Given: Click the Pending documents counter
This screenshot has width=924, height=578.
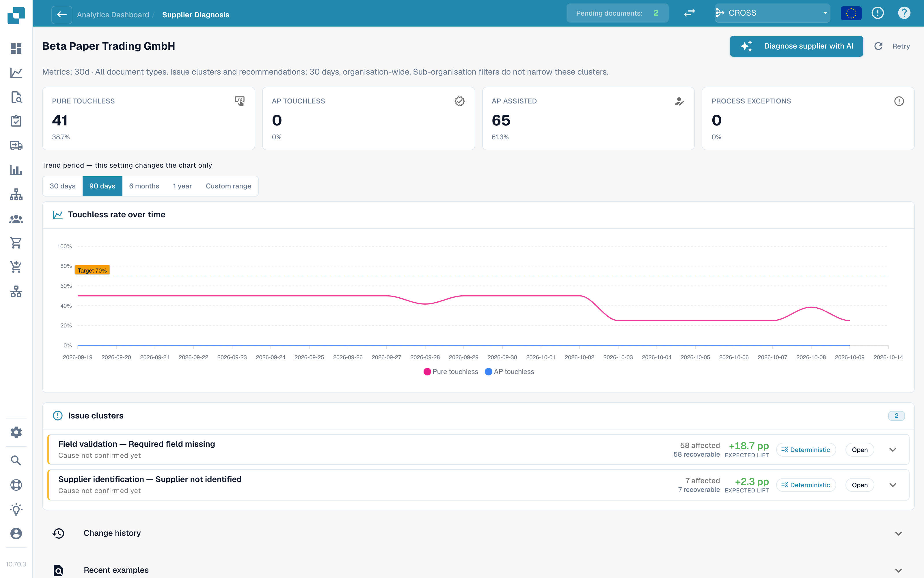Looking at the screenshot, I should click(617, 13).
